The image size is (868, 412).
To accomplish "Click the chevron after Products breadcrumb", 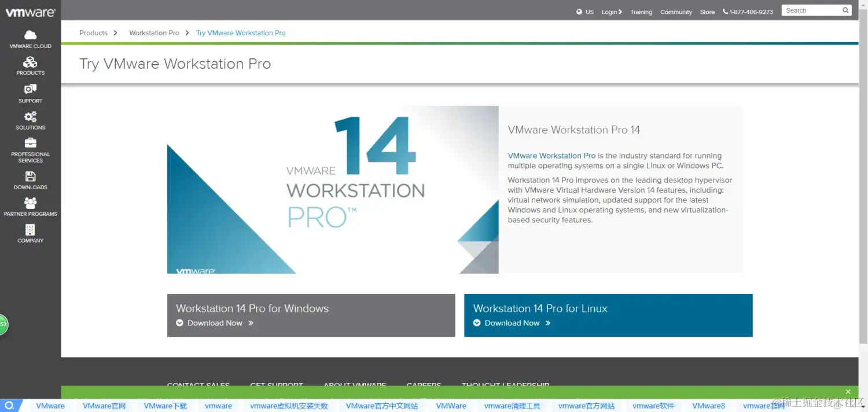I will [x=116, y=33].
